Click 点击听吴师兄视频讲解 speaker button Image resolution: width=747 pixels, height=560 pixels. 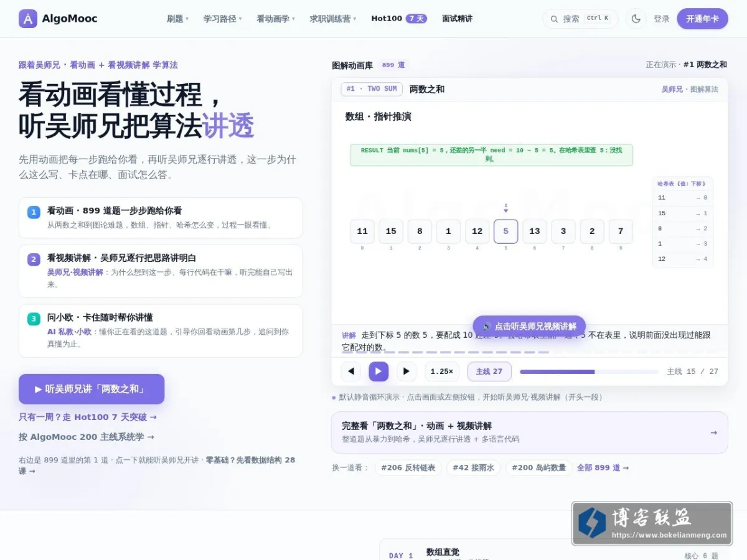point(529,326)
